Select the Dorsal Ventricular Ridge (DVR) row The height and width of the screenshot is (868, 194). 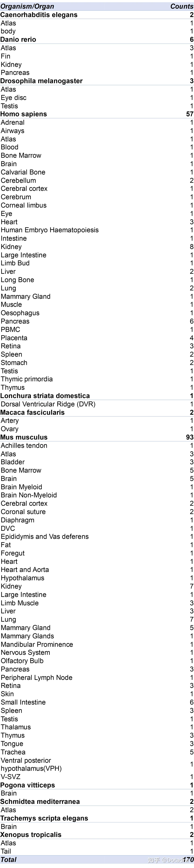click(48, 404)
